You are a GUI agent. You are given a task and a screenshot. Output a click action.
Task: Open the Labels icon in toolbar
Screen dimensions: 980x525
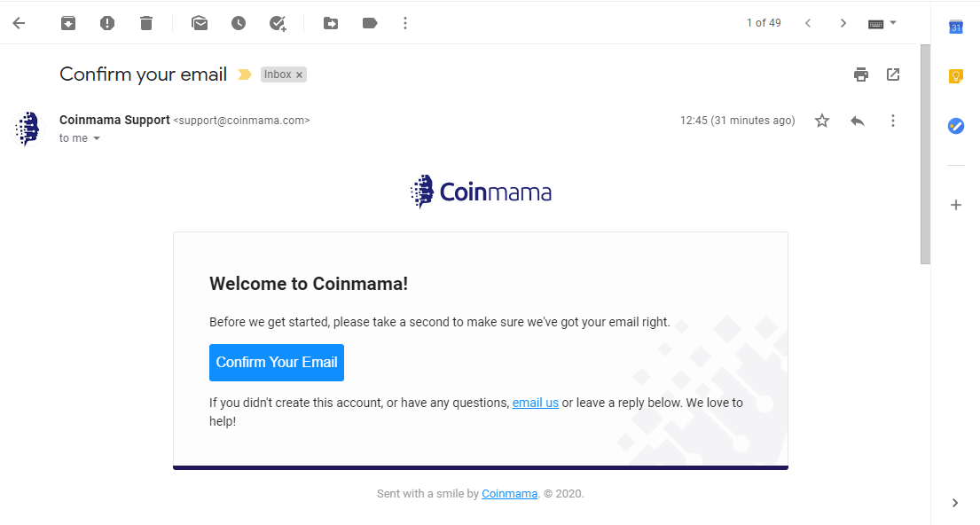(x=370, y=23)
